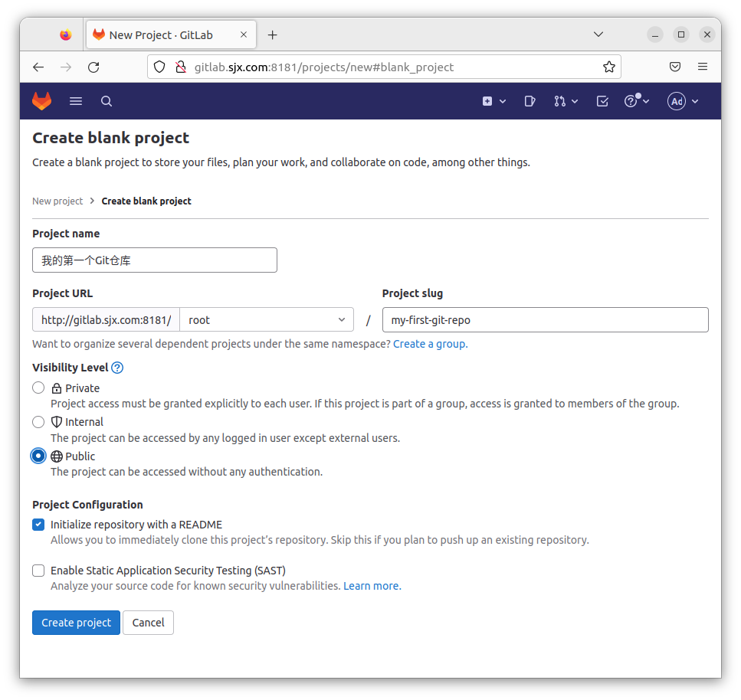Click the GitLab fox logo
This screenshot has width=741, height=700.
click(41, 101)
